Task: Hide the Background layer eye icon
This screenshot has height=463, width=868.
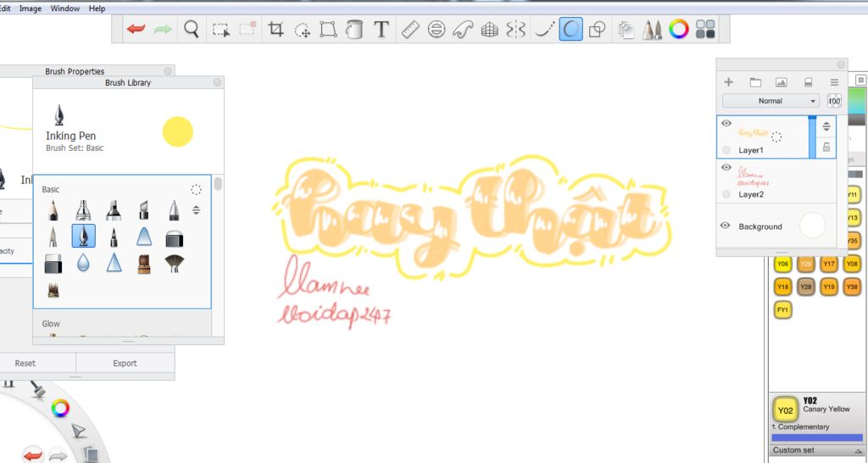Action: click(725, 226)
